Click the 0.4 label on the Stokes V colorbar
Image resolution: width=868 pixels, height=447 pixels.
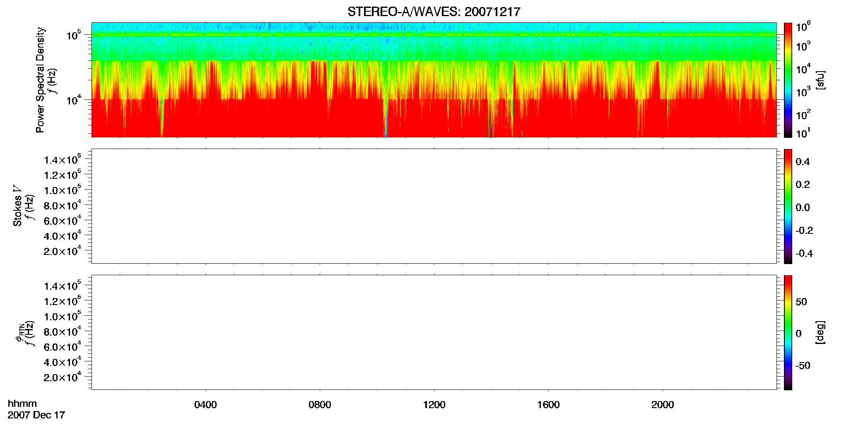click(803, 162)
